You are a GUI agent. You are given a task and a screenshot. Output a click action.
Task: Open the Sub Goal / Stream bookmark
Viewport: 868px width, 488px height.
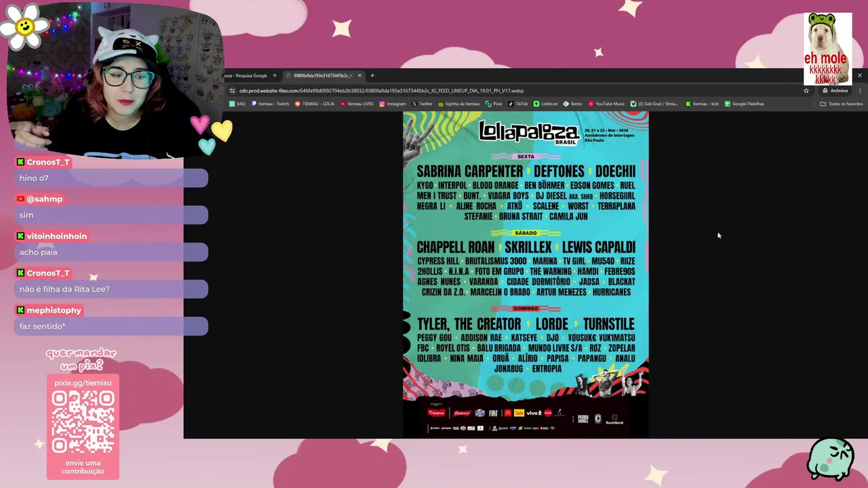pyautogui.click(x=654, y=104)
